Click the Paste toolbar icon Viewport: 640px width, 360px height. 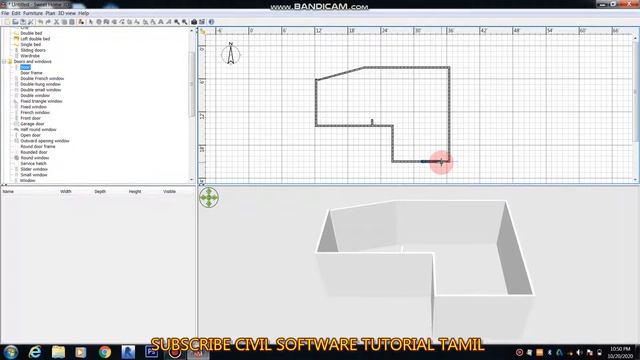click(72, 22)
